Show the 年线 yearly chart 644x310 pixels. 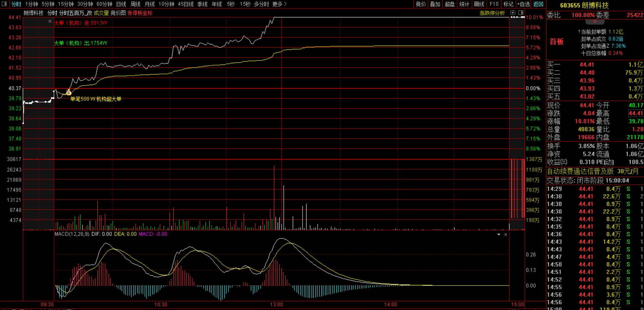(x=217, y=4)
